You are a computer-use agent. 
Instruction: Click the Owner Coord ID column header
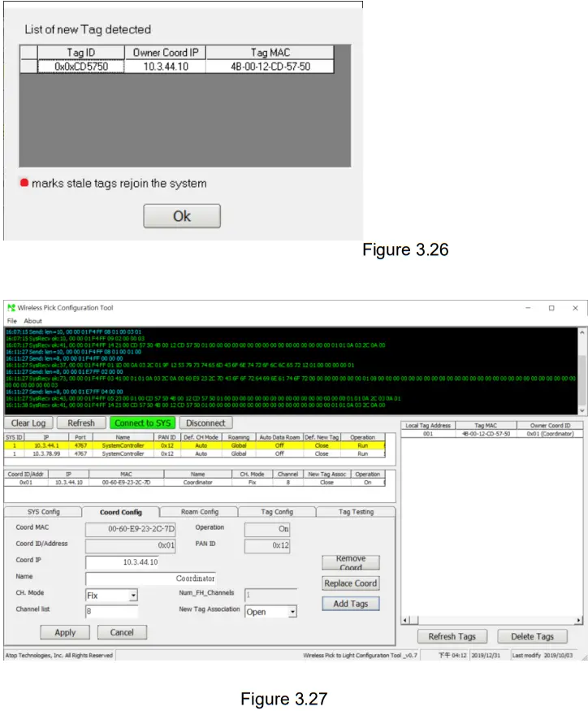(550, 425)
